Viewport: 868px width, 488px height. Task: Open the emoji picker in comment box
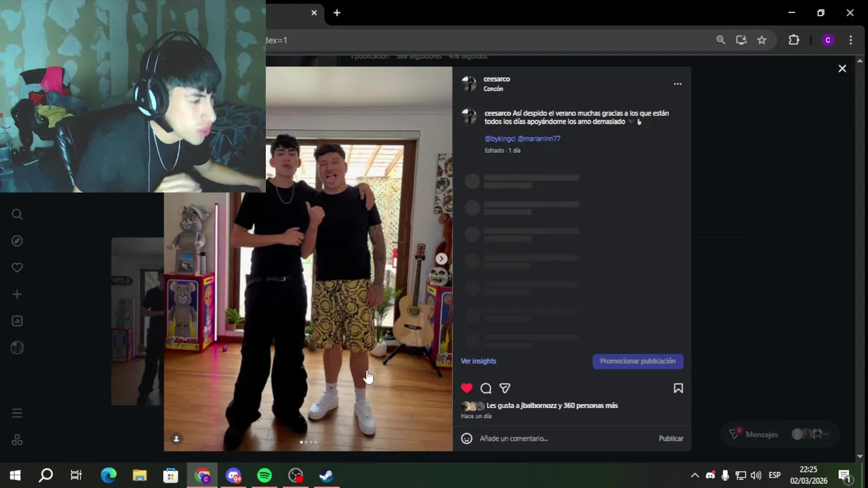point(467,439)
